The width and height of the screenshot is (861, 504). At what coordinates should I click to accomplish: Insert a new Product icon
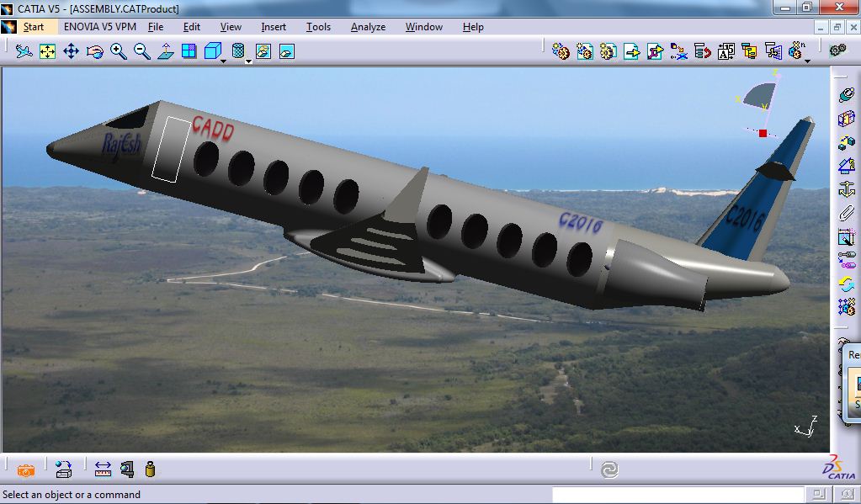pyautogui.click(x=584, y=51)
